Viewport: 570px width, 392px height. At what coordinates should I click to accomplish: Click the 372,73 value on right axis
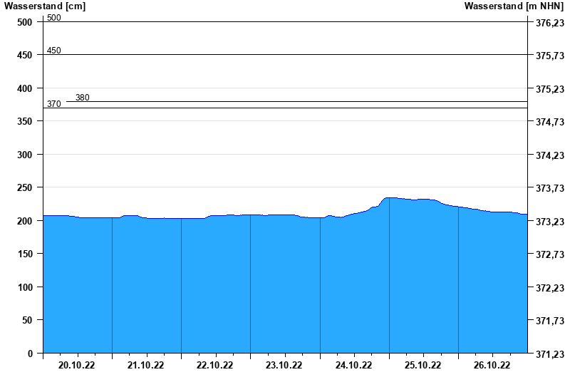coord(550,254)
